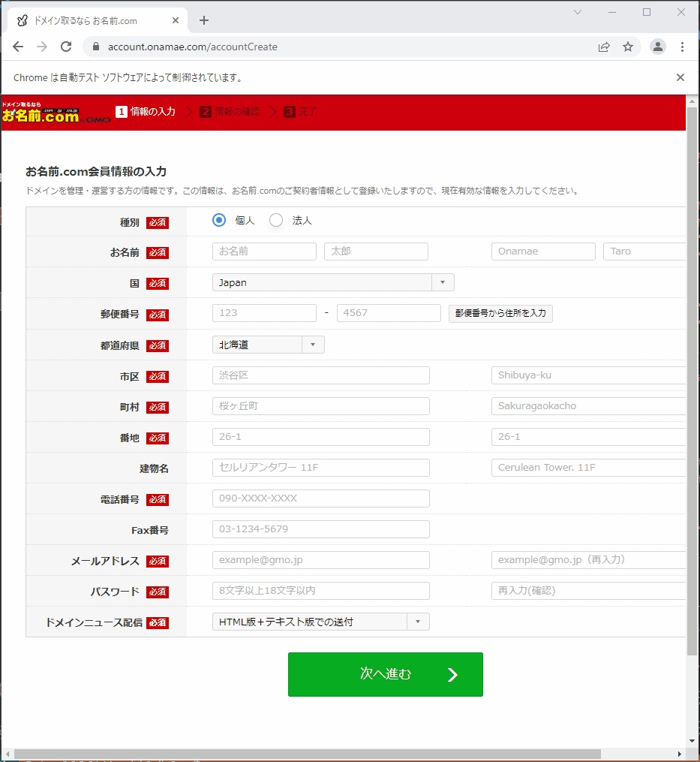700x762 pixels.
Task: Click the town field 桜ヶ丘町
Action: tap(320, 406)
